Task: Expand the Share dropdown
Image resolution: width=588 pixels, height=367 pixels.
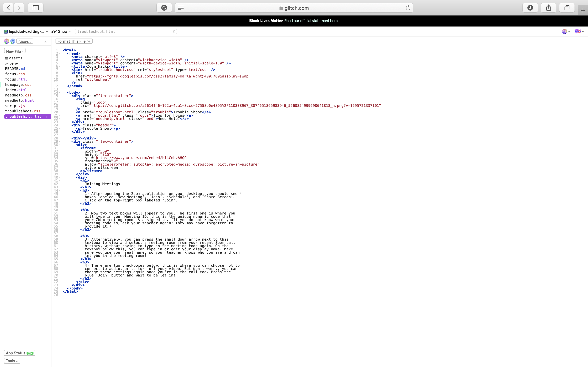Action: click(x=24, y=42)
